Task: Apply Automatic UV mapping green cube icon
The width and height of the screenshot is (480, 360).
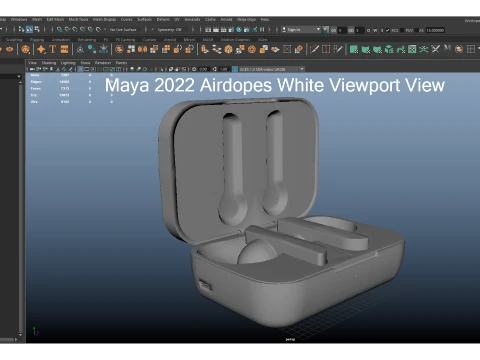Action: click(x=389, y=49)
